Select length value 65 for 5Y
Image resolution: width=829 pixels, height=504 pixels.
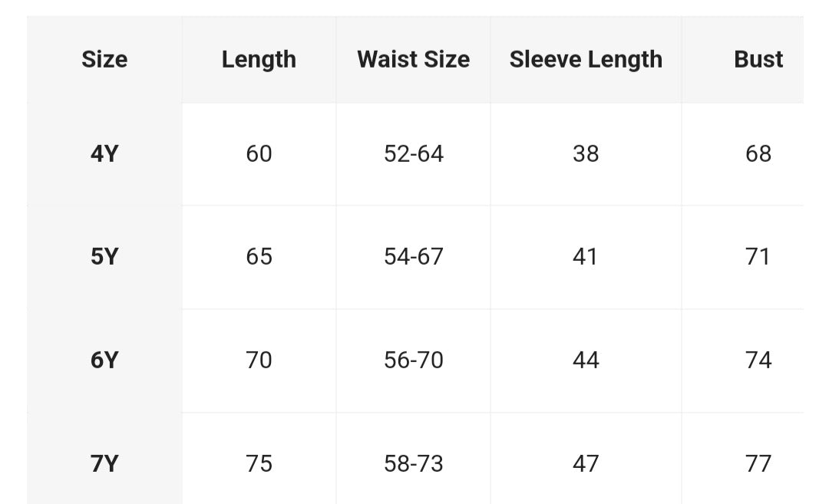(x=259, y=256)
